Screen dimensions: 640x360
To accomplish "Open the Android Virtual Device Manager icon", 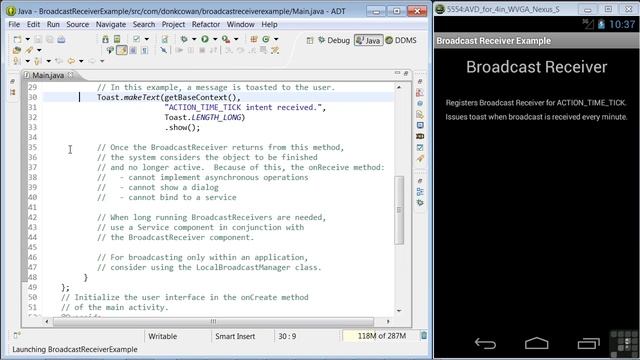I will pyautogui.click(x=117, y=39).
